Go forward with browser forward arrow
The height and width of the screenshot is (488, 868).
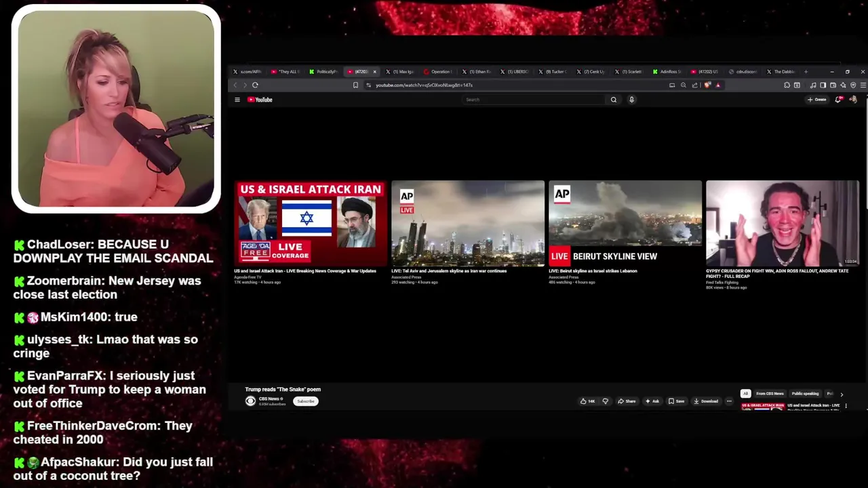[245, 85]
